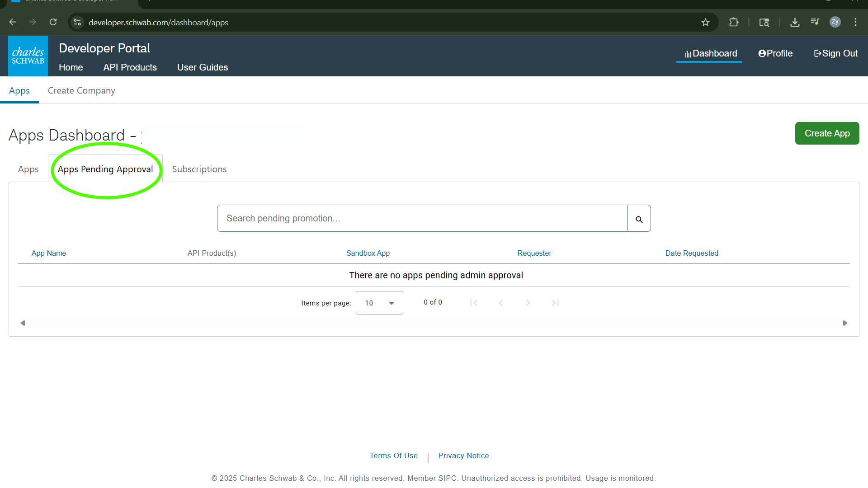This screenshot has height=488, width=868.
Task: Sort table by Date Requested column
Action: 691,253
